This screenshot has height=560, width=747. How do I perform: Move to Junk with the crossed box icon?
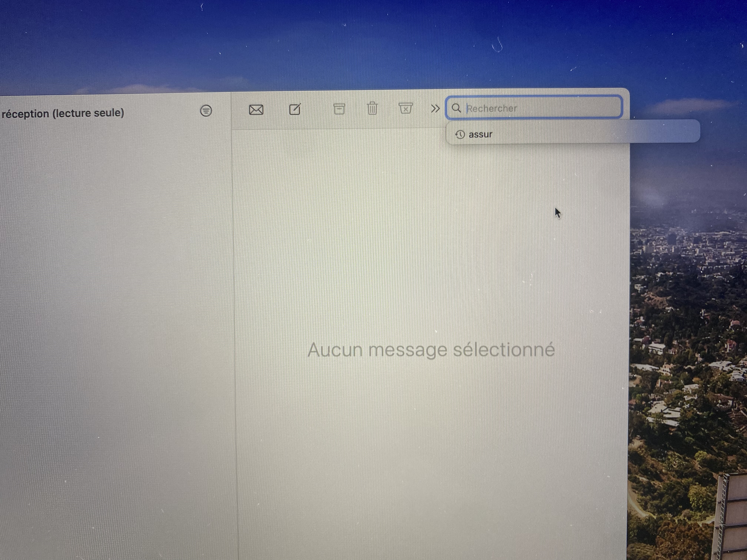[405, 108]
